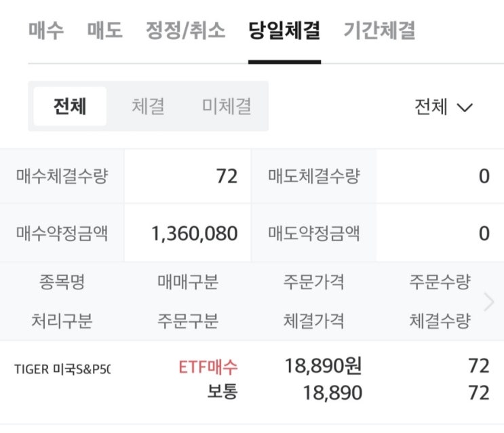The height and width of the screenshot is (433, 504).
Task: Click the 매수약정금액 value 1,360,080
Action: click(194, 234)
